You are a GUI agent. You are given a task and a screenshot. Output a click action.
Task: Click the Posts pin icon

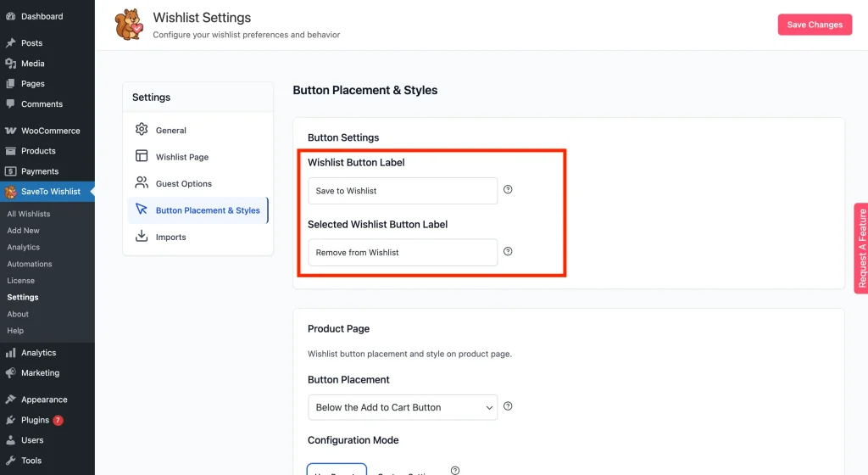point(10,42)
